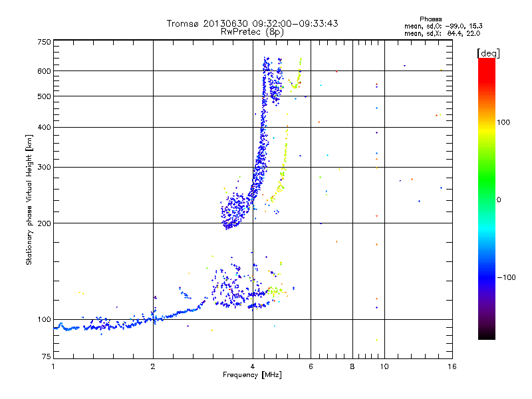Click the y-axis tick label '750'

44,42
